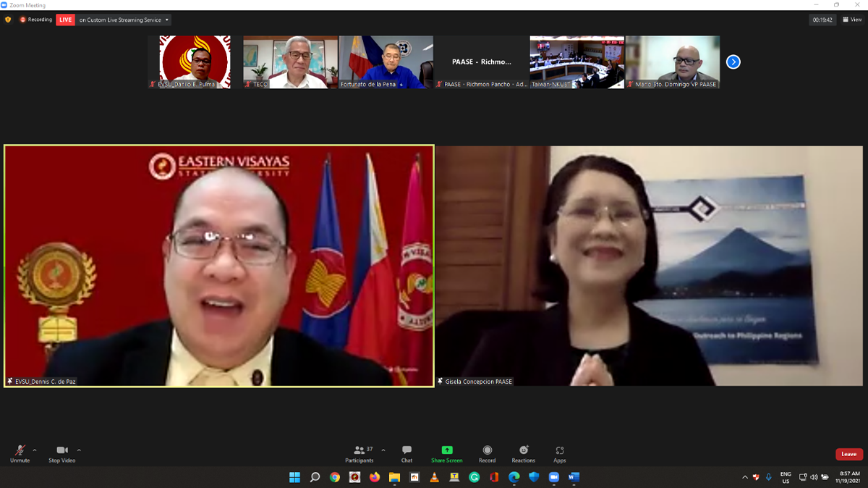Screen dimensions: 868x488
Task: Open the View layout menu
Action: click(851, 20)
